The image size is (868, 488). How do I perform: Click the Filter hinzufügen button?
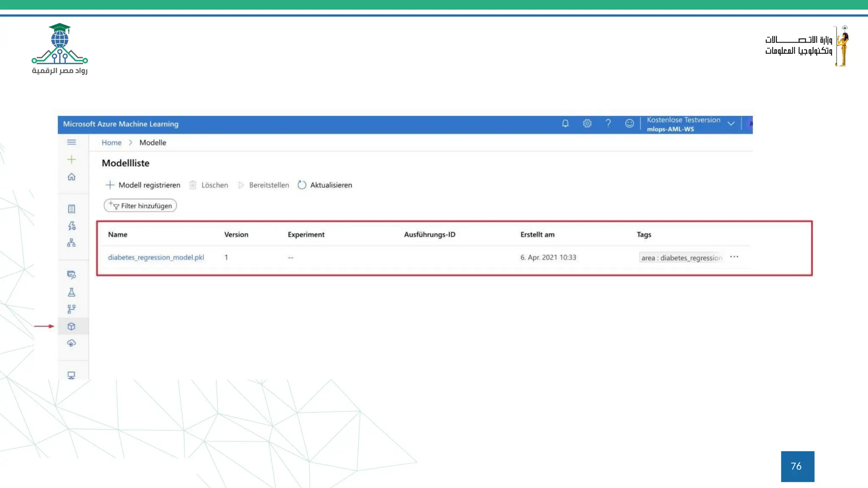pyautogui.click(x=140, y=206)
